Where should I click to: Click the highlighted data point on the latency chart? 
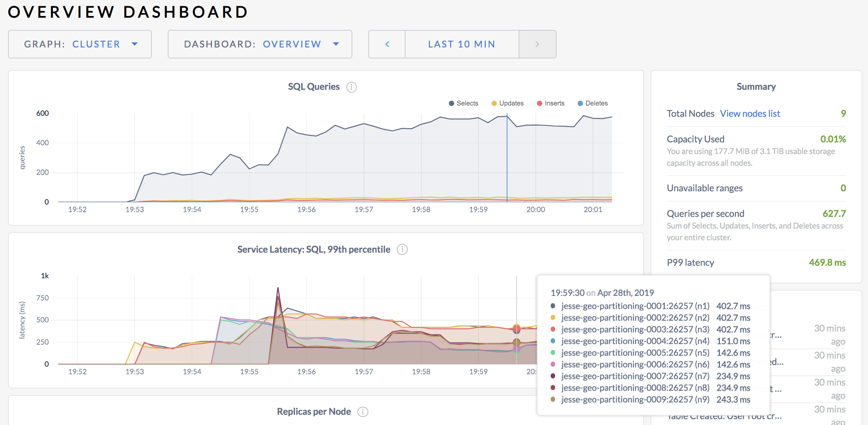pos(516,329)
